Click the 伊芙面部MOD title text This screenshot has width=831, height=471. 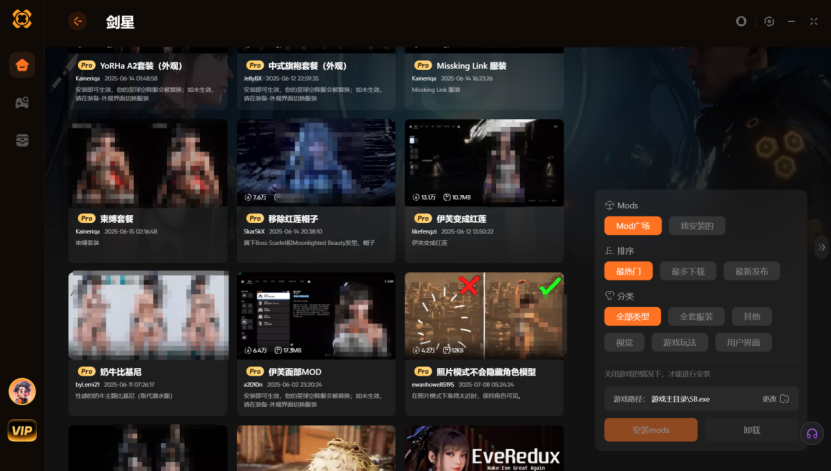point(295,372)
